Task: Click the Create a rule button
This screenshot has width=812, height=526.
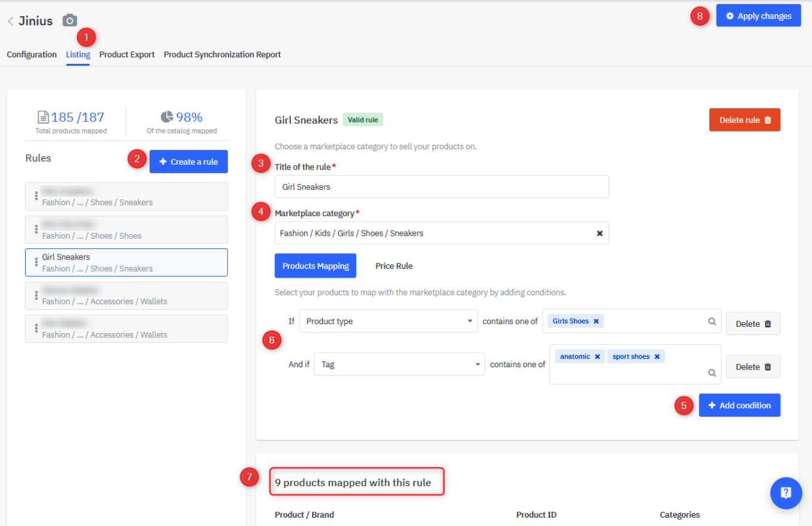Action: [x=189, y=162]
